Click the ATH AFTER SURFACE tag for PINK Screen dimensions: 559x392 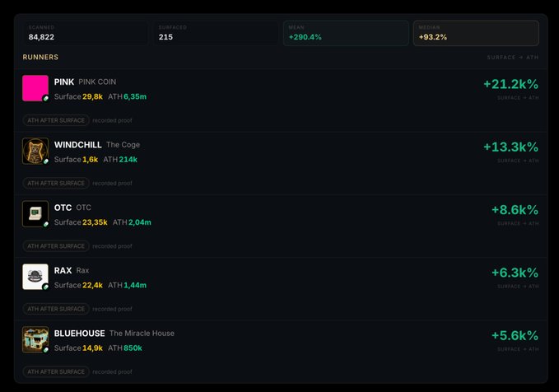(x=56, y=120)
